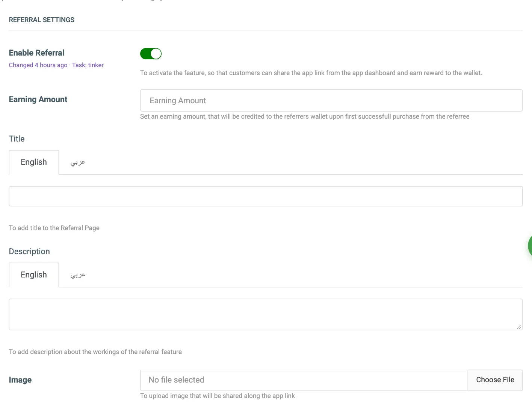
Task: Select the English tab under Description
Action: coord(34,275)
